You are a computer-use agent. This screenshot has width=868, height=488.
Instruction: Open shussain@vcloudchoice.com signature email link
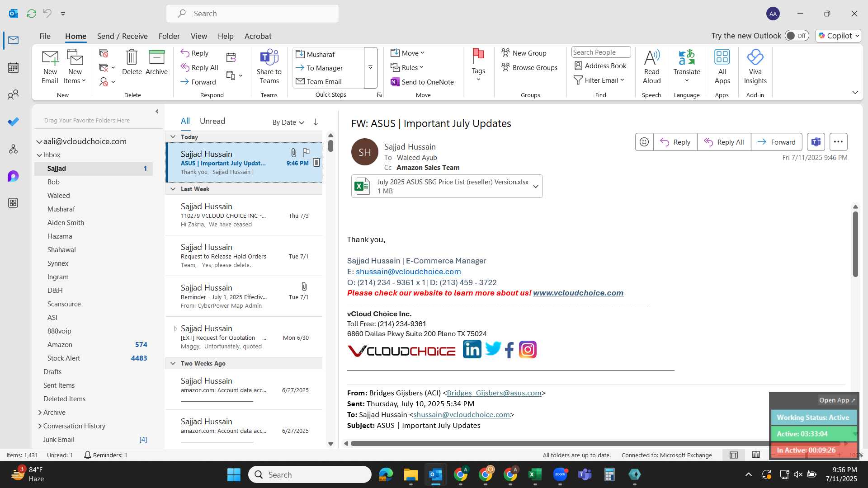click(x=408, y=272)
